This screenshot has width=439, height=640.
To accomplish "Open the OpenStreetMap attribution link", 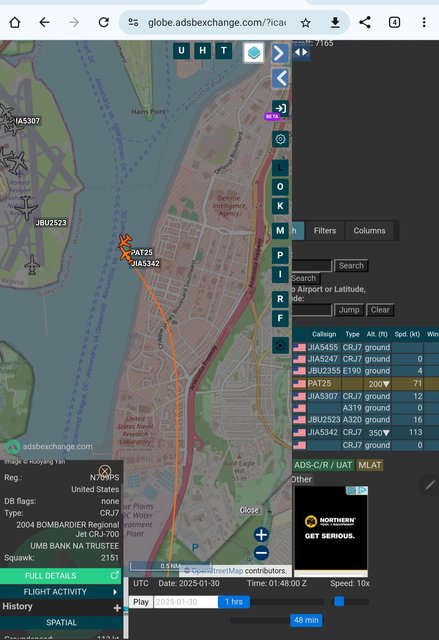I will tap(217, 571).
